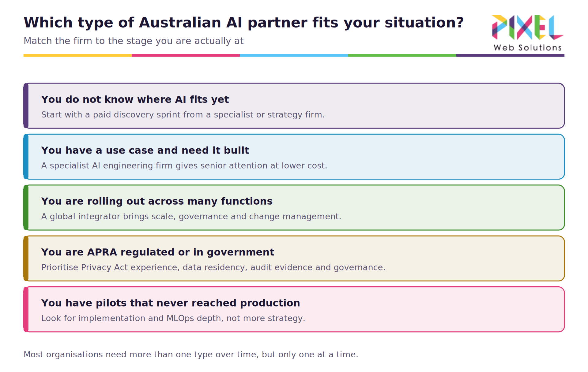Click the 'global integrator brings scale' description
588x372 pixels.
(x=191, y=217)
